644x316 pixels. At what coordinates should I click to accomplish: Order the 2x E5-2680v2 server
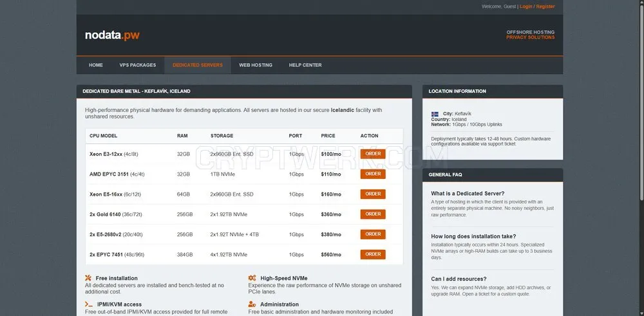click(x=373, y=234)
